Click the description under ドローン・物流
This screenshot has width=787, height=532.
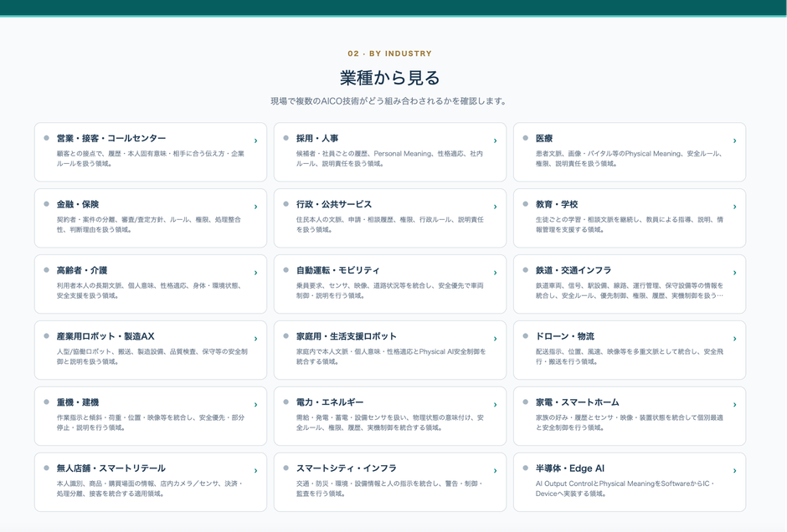pyautogui.click(x=630, y=356)
